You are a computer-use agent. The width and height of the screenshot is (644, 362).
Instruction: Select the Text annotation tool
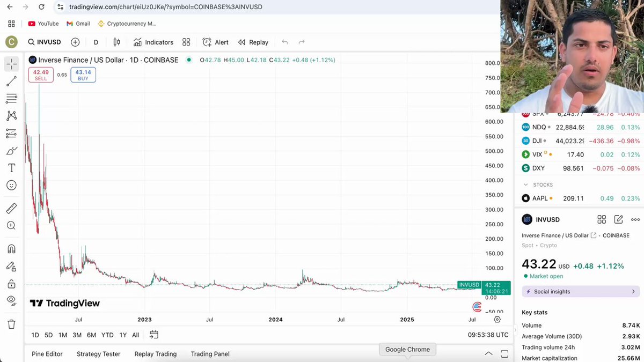pyautogui.click(x=11, y=168)
